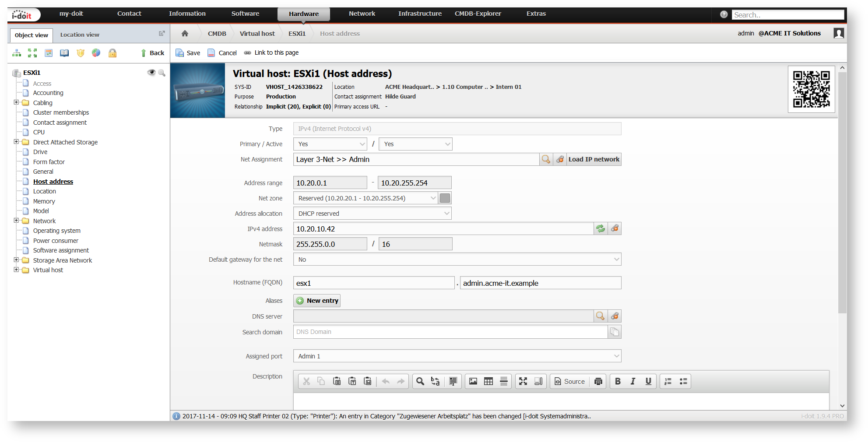Open the help question mark icon
Viewport: 868px width, 442px height.
point(724,14)
